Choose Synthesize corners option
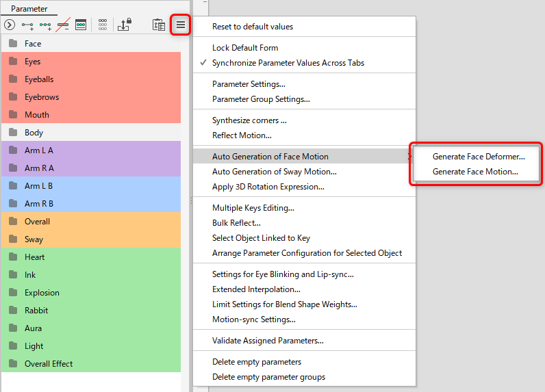 pos(304,120)
